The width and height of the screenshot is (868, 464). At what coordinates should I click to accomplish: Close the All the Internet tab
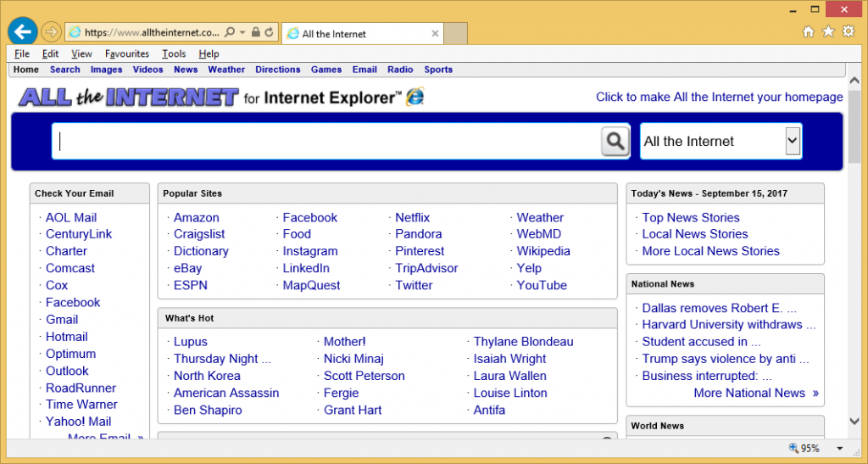(436, 34)
